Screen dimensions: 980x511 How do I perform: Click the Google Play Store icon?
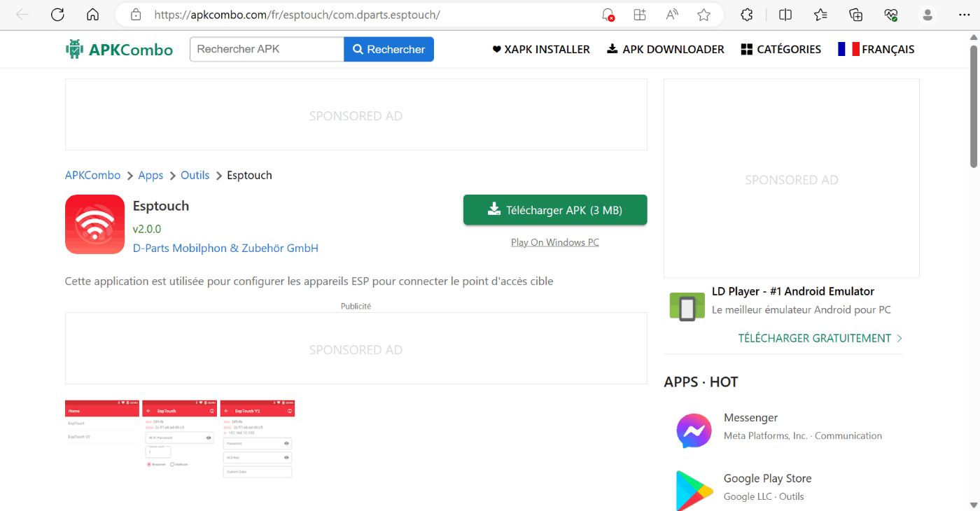pyautogui.click(x=694, y=490)
